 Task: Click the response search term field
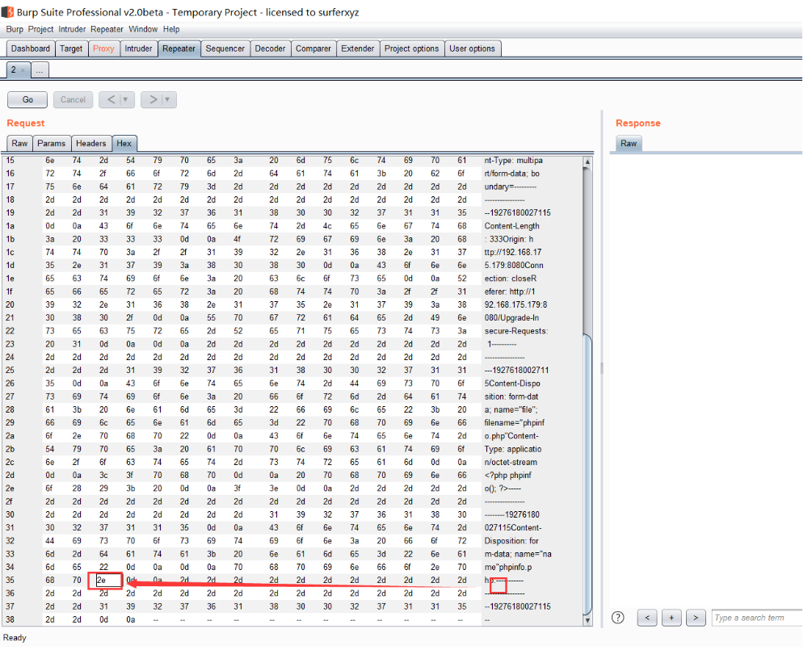(756, 618)
